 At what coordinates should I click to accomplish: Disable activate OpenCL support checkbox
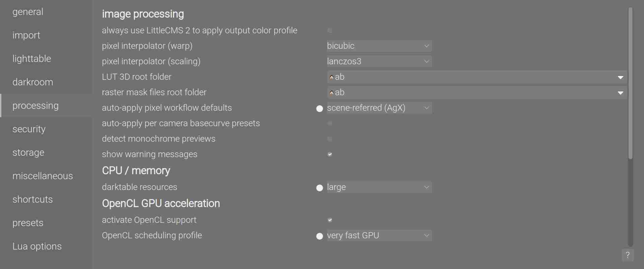pyautogui.click(x=330, y=220)
